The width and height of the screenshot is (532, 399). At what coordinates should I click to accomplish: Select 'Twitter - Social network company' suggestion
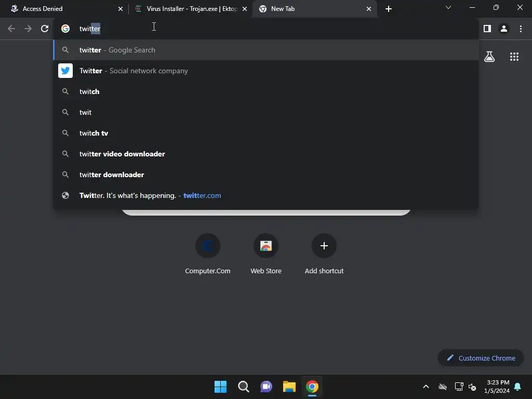click(266, 71)
